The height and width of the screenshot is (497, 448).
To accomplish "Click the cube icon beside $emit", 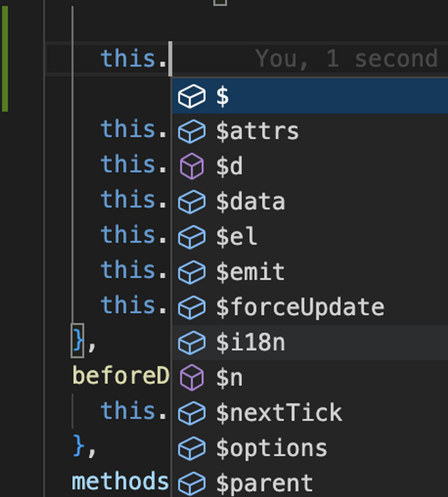I will coord(192,272).
